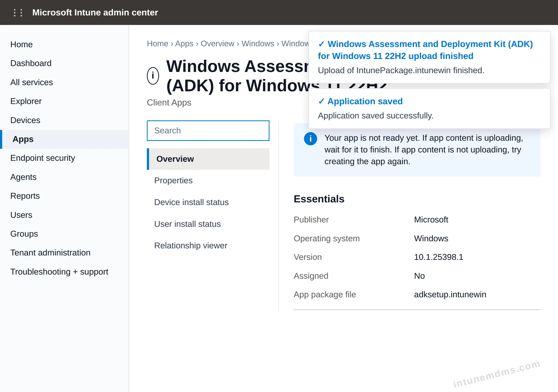The image size is (558, 392).
Task: Click the Assigned label
Action: point(311,276)
